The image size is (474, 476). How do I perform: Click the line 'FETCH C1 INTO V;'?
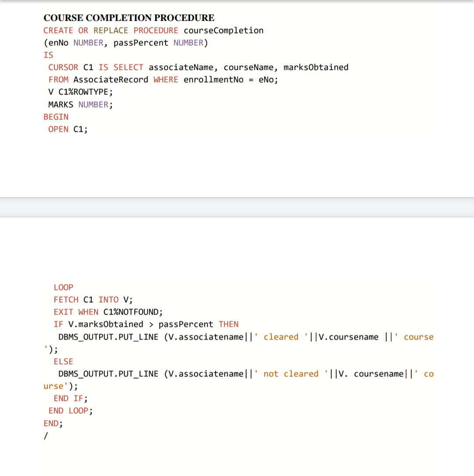point(93,300)
